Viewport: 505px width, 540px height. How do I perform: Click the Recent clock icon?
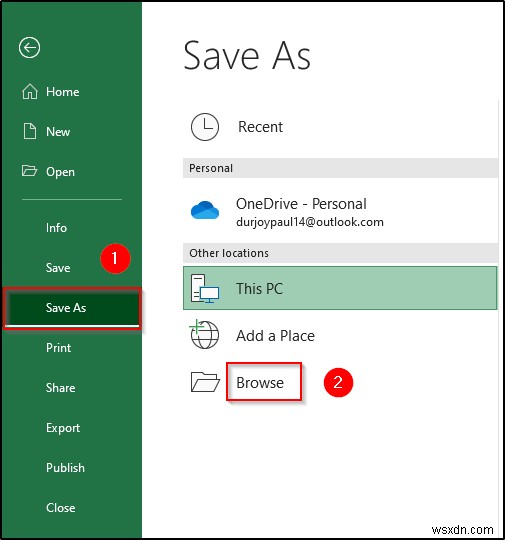tap(205, 127)
